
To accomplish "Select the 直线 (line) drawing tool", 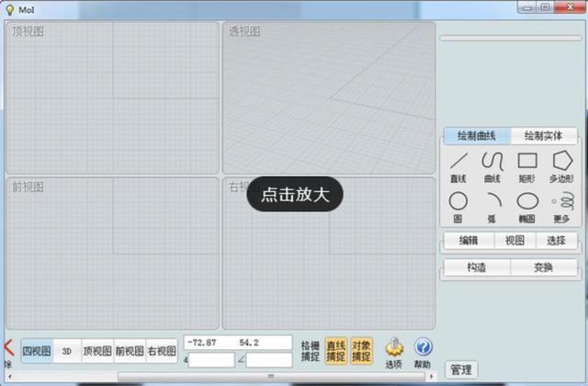I will click(458, 167).
